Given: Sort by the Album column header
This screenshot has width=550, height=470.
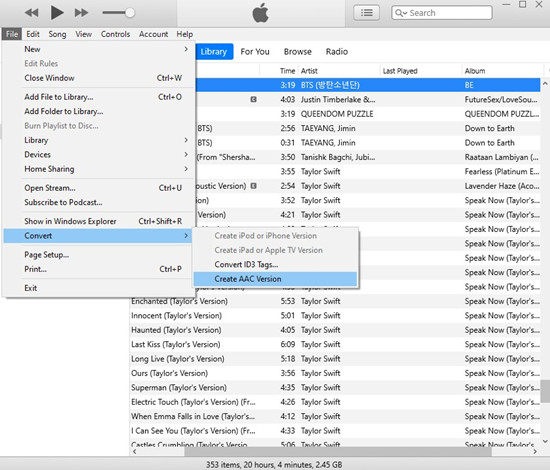Looking at the screenshot, I should point(475,71).
